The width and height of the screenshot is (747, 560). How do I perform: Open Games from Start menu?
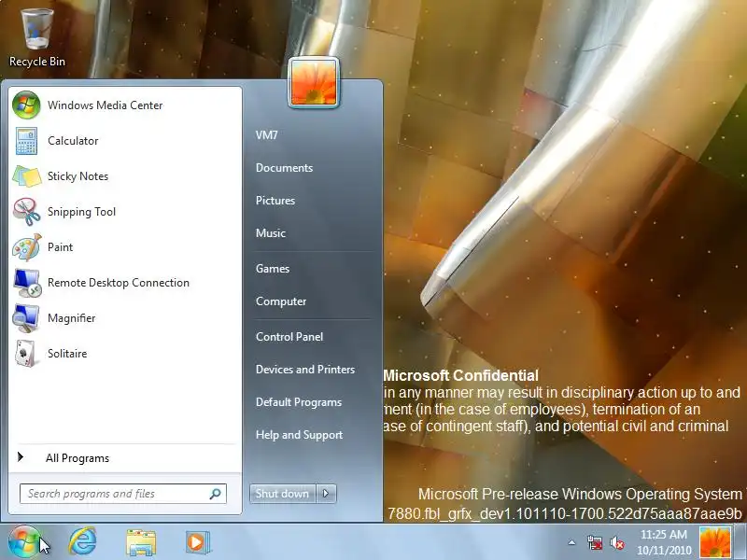tap(273, 269)
